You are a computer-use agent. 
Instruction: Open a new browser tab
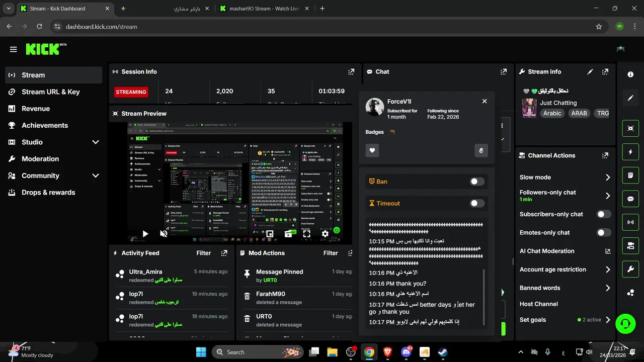(323, 9)
